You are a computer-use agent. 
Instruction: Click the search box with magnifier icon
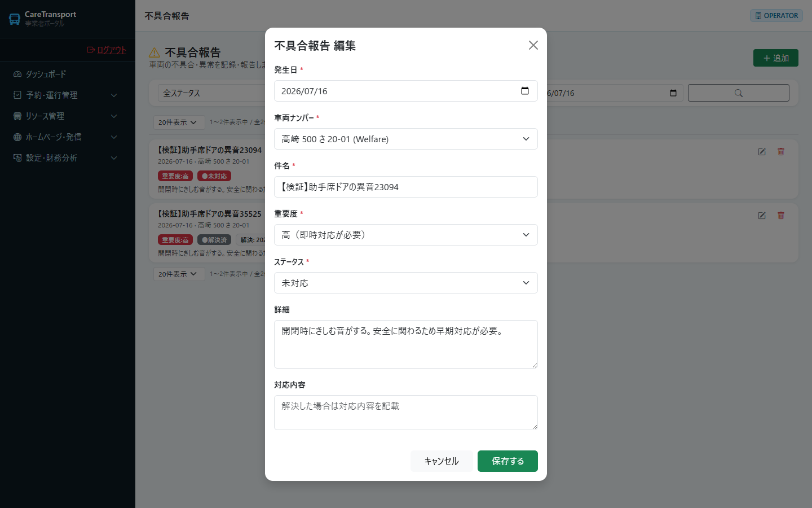tap(739, 93)
